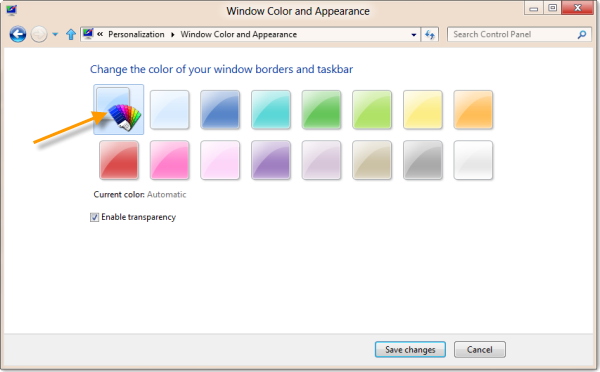Expand the address bar history dropdown
Viewport: 600px width, 372px height.
coord(414,34)
